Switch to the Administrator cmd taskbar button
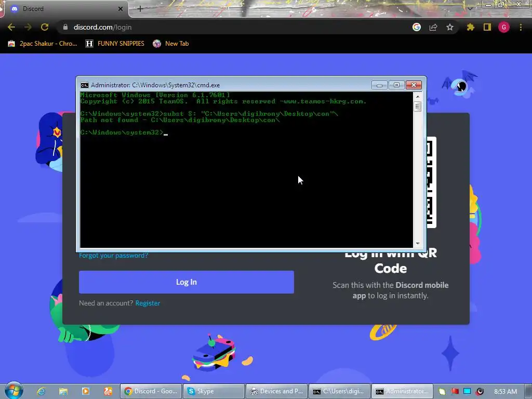Image resolution: width=532 pixels, height=399 pixels. (x=403, y=391)
